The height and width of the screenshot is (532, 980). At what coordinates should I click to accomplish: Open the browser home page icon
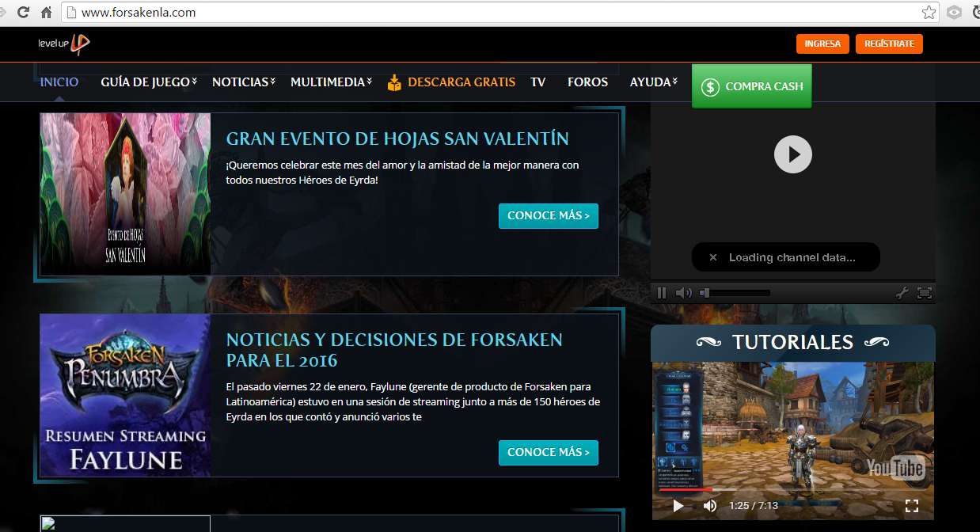coord(47,13)
